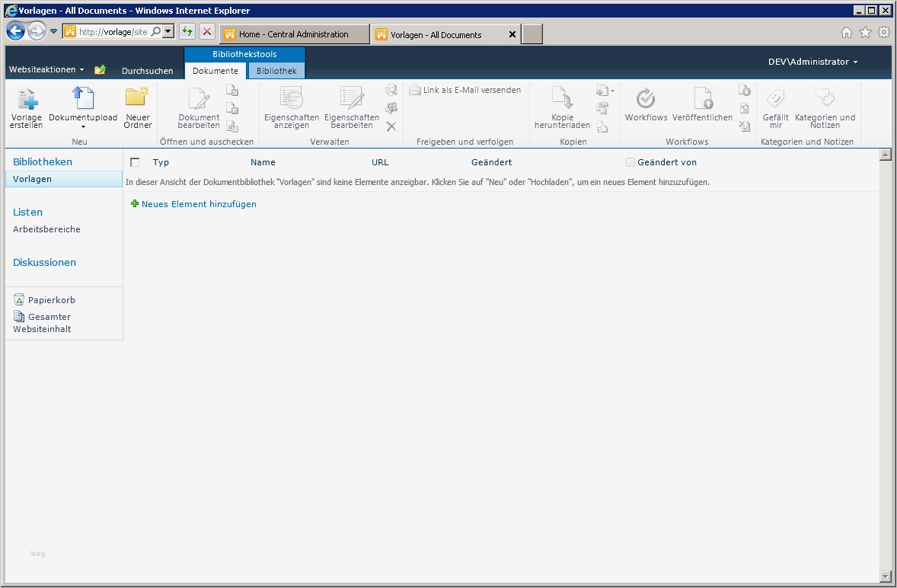This screenshot has height=588, width=897.
Task: Open browser favorites star
Action: click(866, 33)
